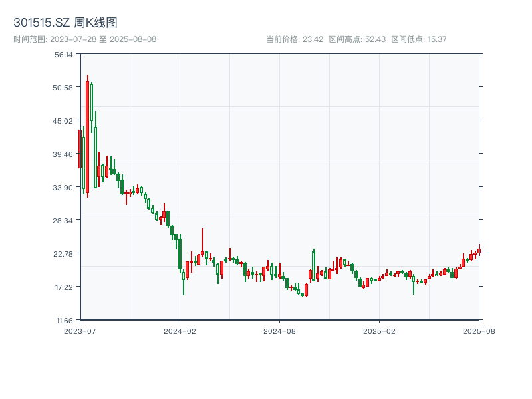Click the 22.78 y-axis price label
This screenshot has width=532, height=399.
pos(64,253)
